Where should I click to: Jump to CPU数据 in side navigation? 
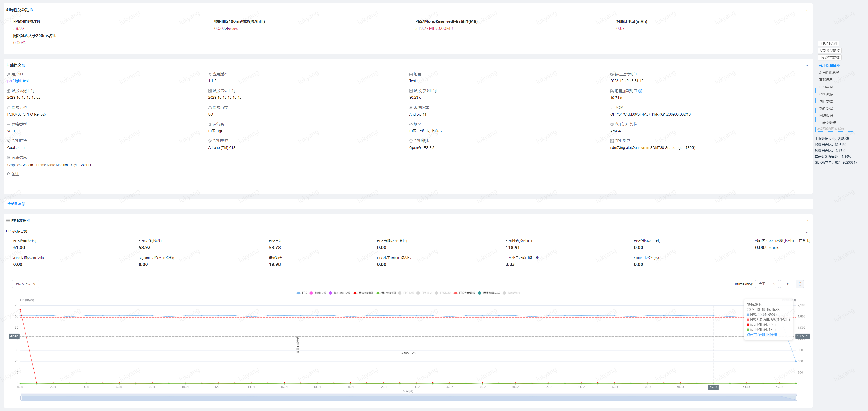click(x=826, y=94)
